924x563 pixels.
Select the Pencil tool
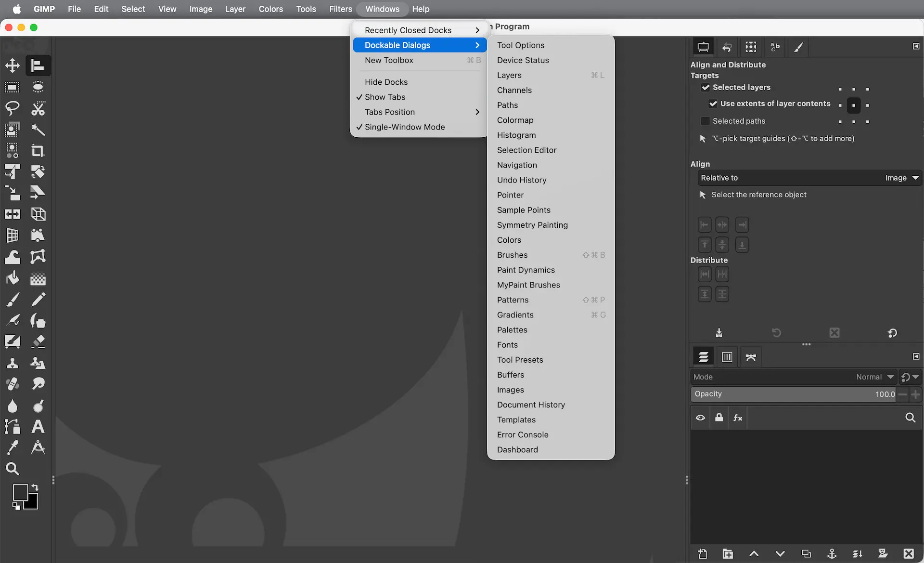coord(38,300)
